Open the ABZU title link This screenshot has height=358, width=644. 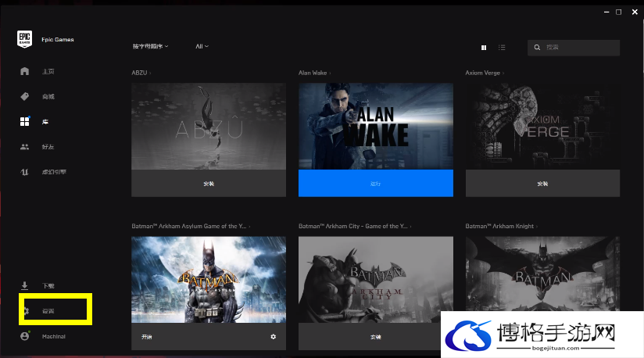click(141, 73)
